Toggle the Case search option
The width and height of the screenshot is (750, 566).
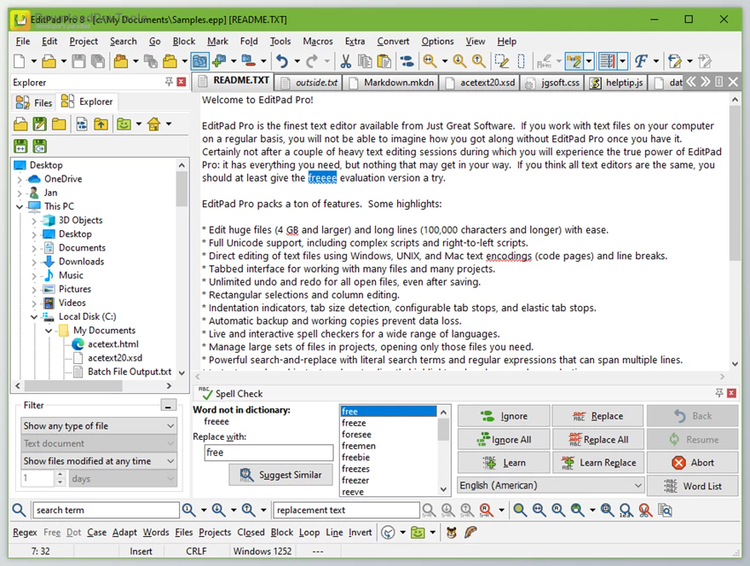point(97,532)
